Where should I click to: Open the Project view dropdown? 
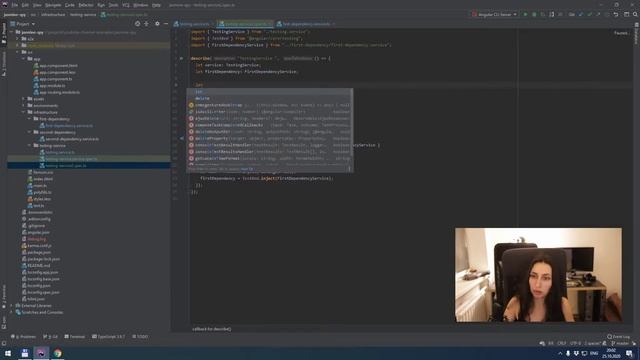pos(23,24)
